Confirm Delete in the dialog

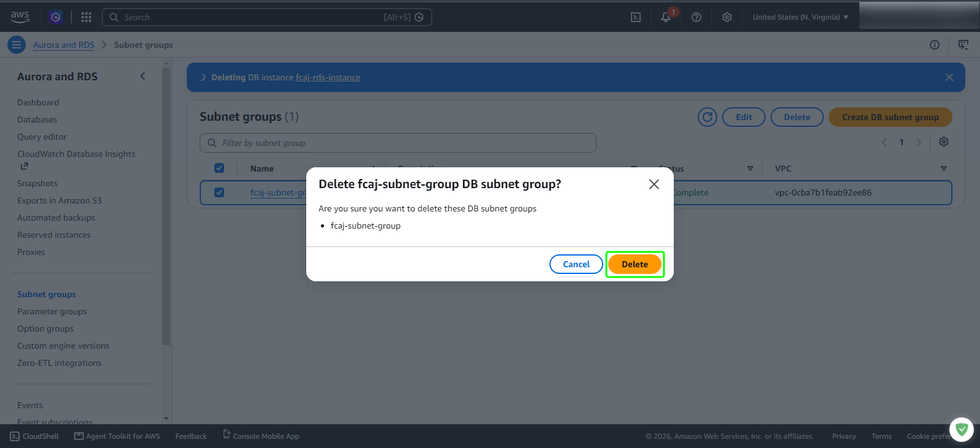[635, 264]
